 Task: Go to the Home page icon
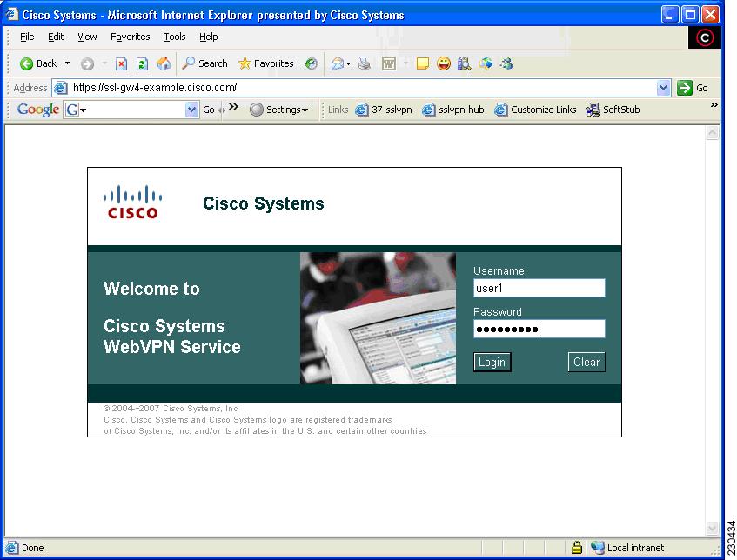[164, 63]
